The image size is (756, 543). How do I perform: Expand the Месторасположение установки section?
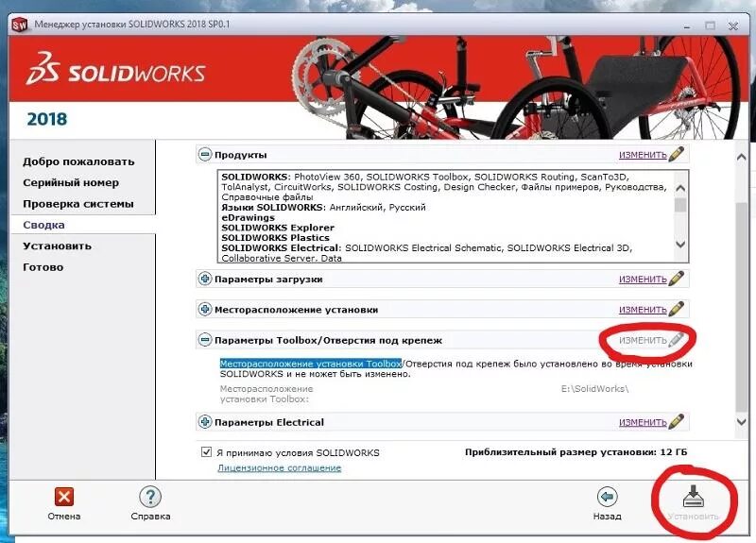click(x=205, y=310)
